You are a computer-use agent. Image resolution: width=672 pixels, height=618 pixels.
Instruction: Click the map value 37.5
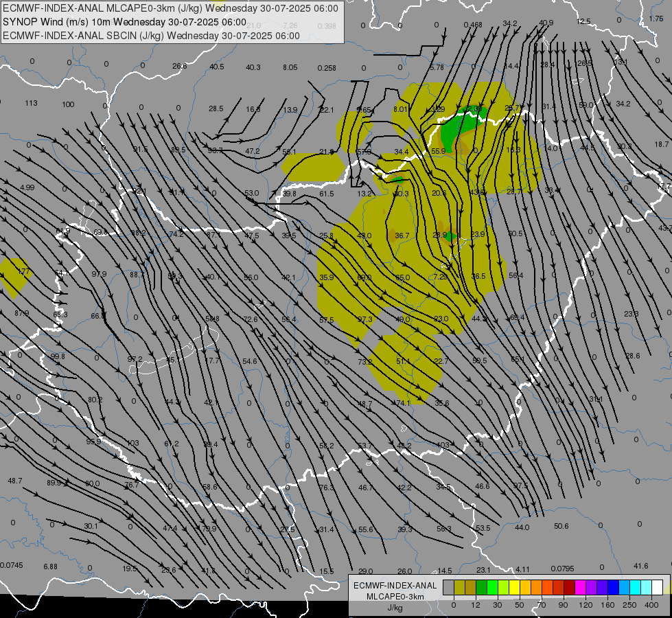(521, 485)
